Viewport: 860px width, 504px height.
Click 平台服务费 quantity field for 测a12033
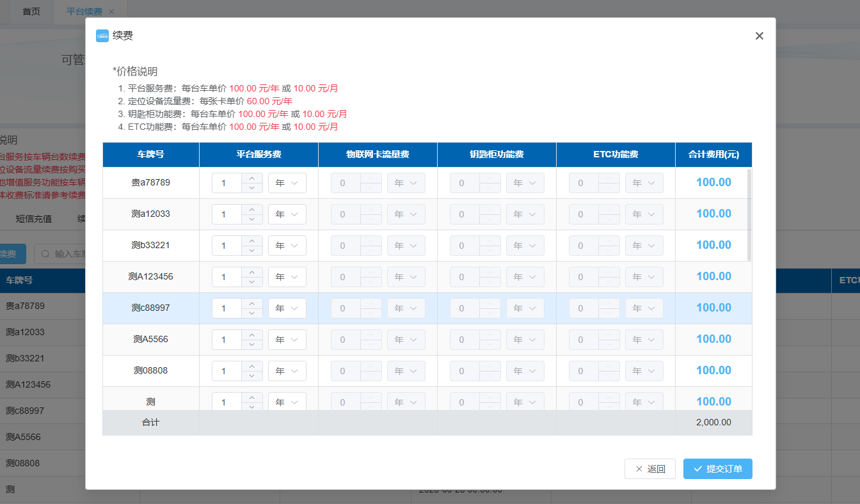227,214
